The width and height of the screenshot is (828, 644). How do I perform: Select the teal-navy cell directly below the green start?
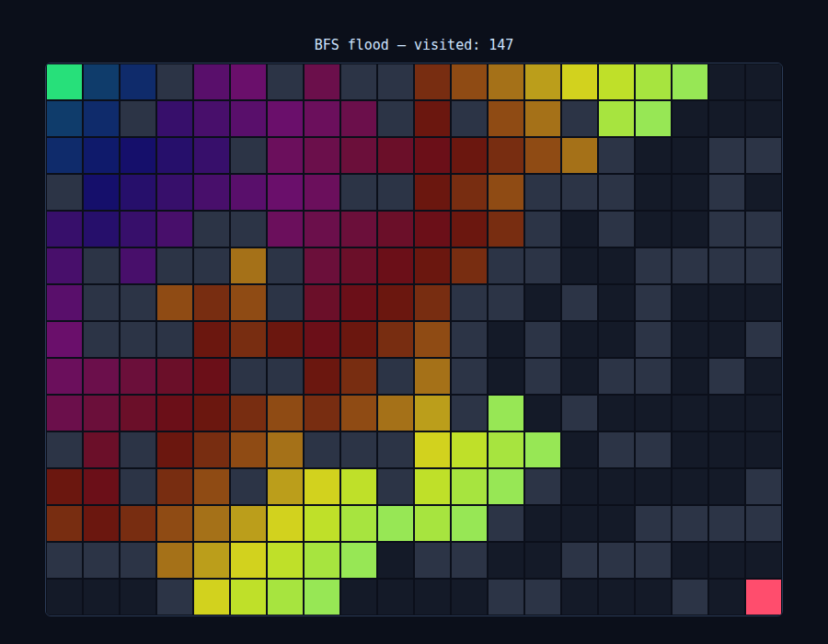64,119
